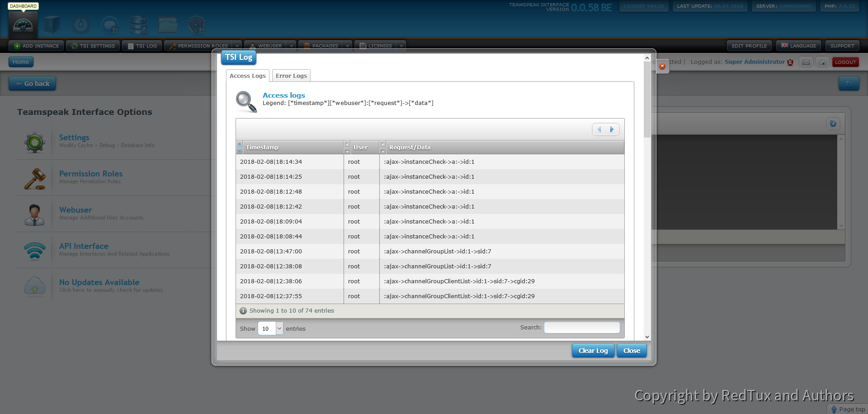The width and height of the screenshot is (868, 414).
Task: Click No Updates Available link
Action: click(99, 282)
